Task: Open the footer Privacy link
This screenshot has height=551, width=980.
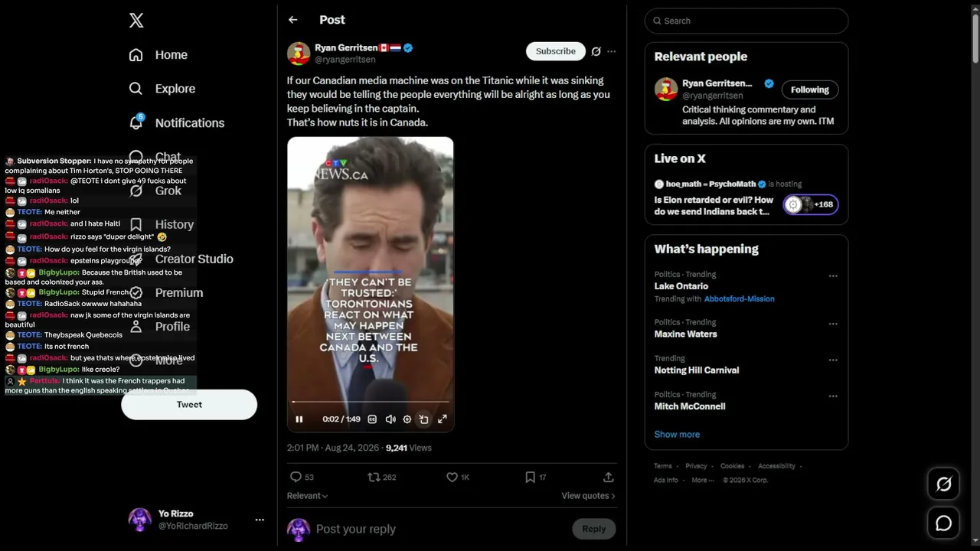Action: point(696,466)
